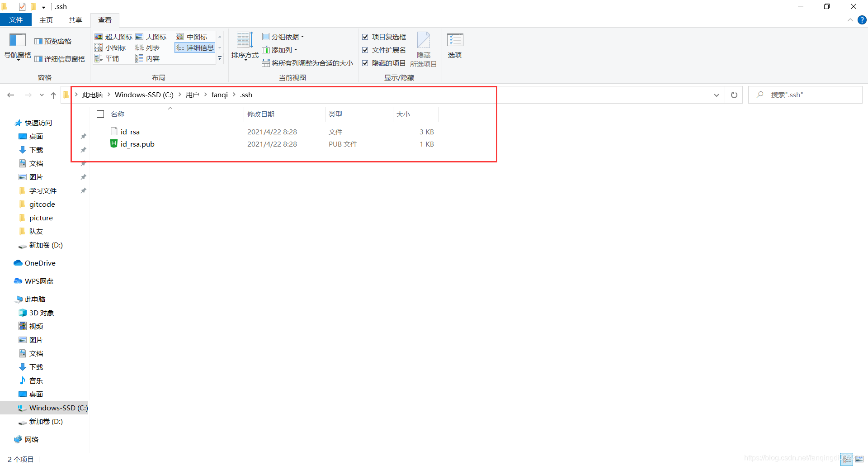The image size is (868, 466).
Task: Expand breadcrumb arrow after 用户
Action: (x=206, y=95)
